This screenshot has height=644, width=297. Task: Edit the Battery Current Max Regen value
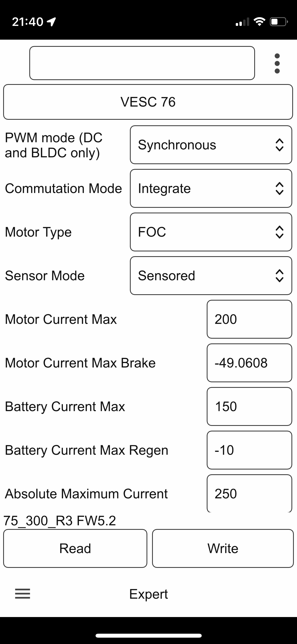point(249,450)
